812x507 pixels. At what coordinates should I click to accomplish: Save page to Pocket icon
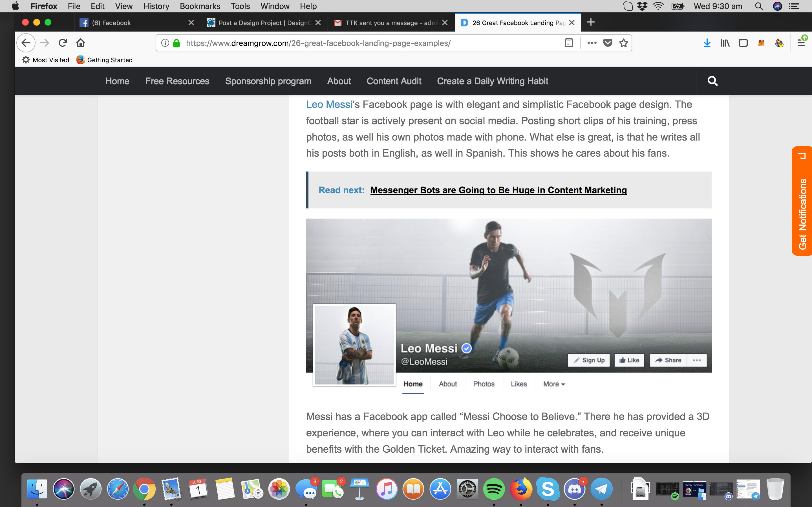608,43
